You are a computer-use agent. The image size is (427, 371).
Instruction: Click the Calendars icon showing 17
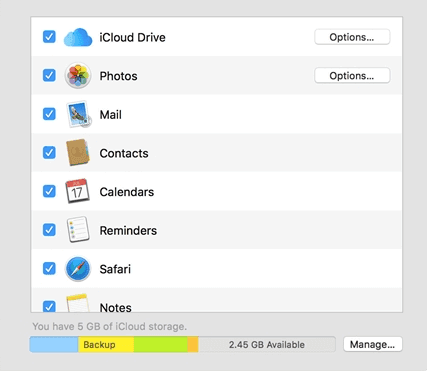tap(77, 191)
